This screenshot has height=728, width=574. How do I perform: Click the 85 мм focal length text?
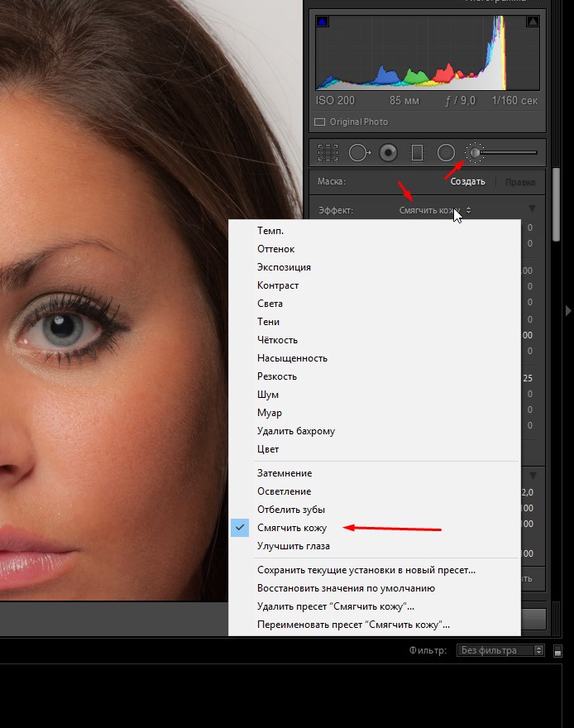(404, 100)
